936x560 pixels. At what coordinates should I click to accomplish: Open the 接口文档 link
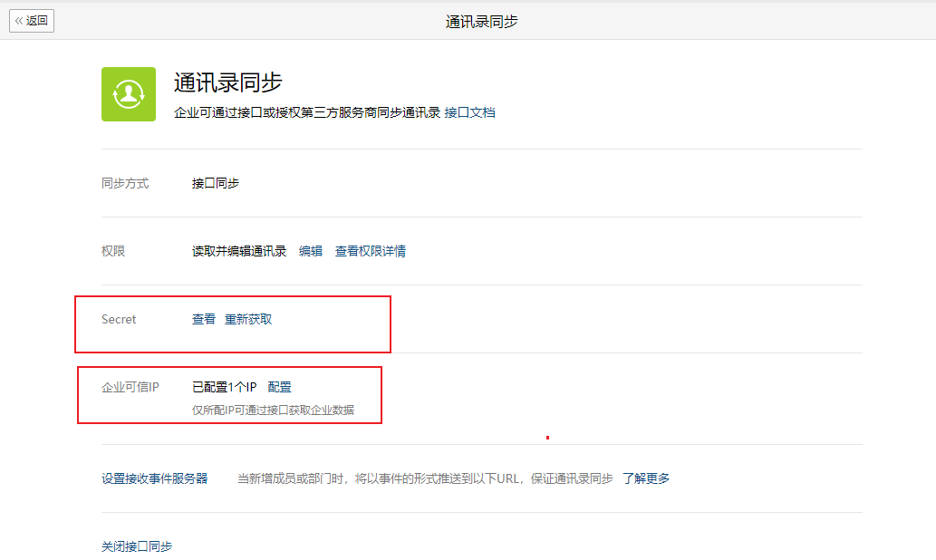[469, 112]
